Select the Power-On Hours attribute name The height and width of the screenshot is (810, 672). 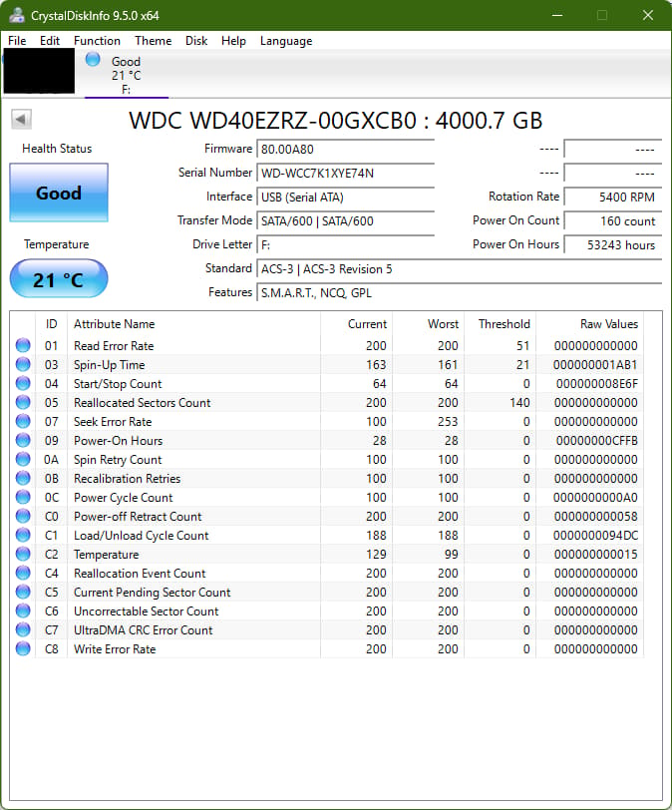119,441
